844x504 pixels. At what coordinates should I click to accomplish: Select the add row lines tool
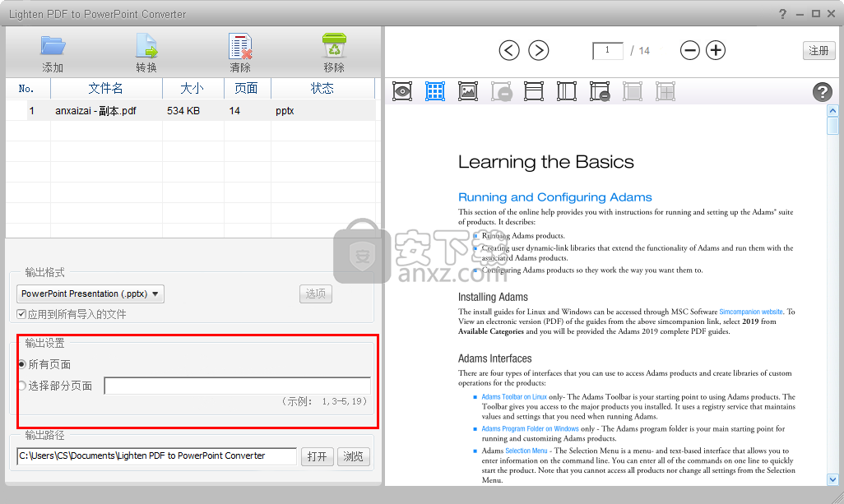coord(533,91)
